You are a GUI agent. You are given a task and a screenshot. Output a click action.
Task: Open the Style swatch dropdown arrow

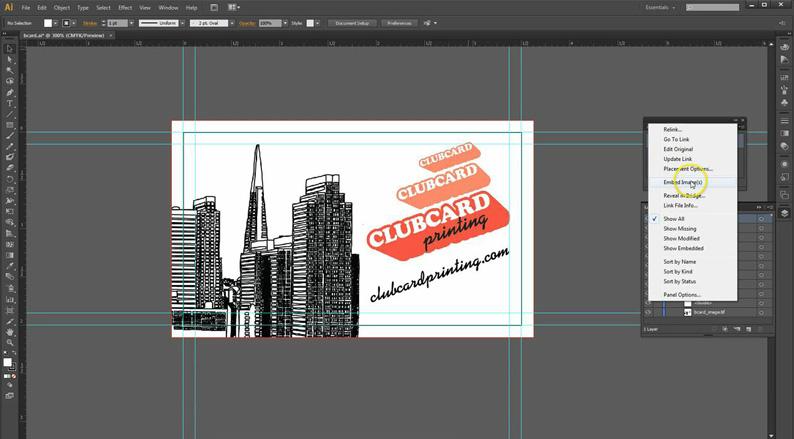tap(318, 23)
